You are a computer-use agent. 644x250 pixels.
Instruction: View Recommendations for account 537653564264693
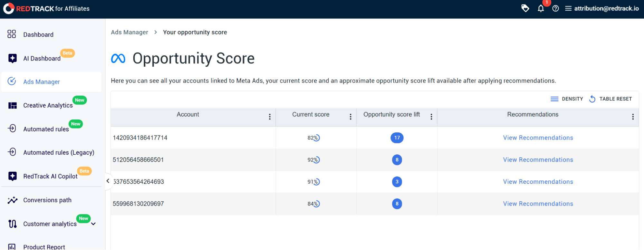pyautogui.click(x=538, y=182)
